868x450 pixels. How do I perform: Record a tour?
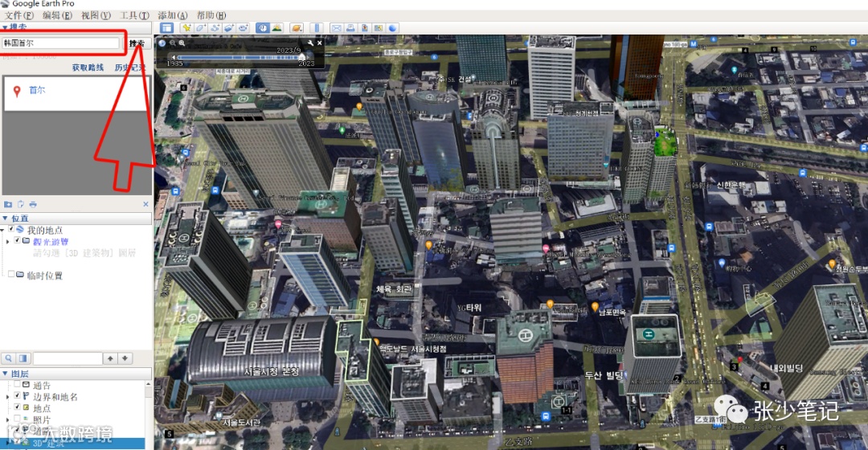243,27
